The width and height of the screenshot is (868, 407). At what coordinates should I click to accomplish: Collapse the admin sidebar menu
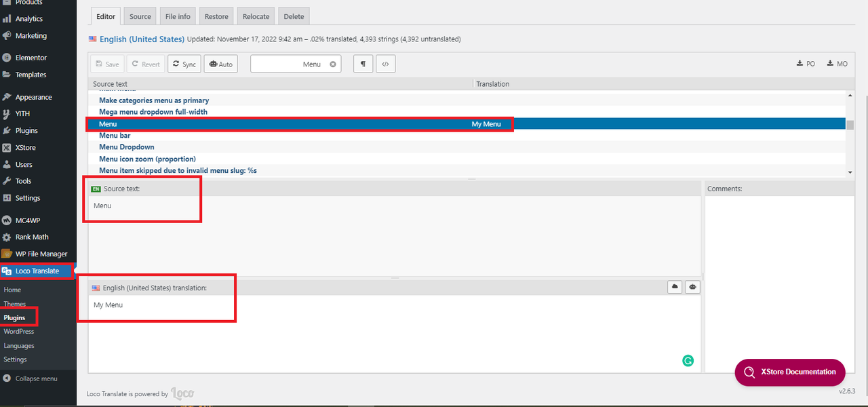click(31, 379)
